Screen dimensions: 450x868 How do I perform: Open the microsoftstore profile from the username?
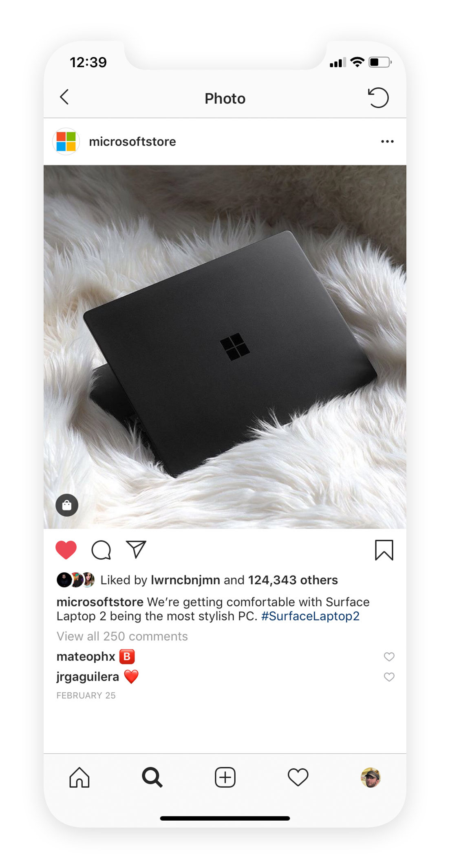tap(132, 142)
